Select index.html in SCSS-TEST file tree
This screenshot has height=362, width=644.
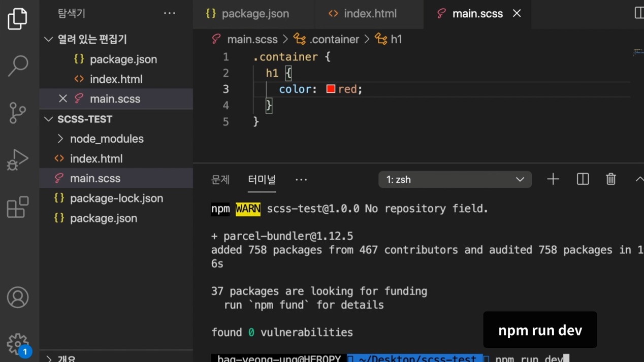click(x=116, y=158)
